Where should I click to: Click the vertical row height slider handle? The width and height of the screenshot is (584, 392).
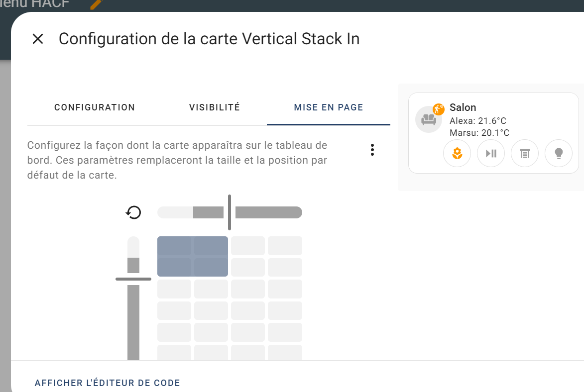133,279
